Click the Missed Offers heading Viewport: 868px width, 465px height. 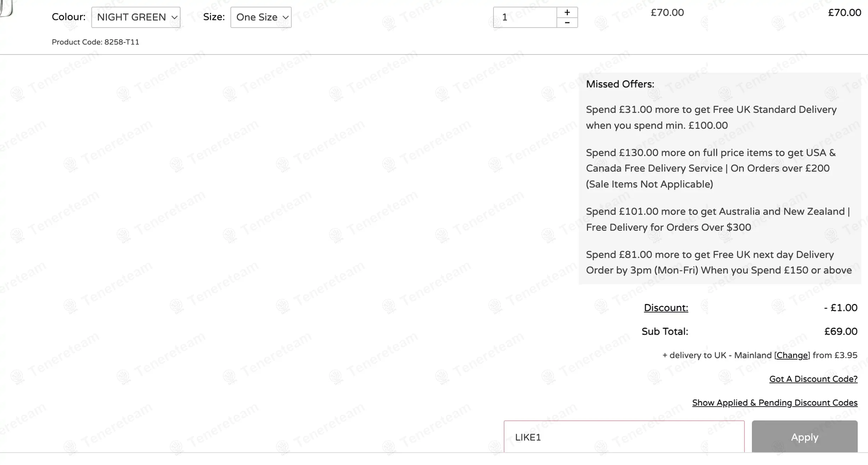click(620, 84)
